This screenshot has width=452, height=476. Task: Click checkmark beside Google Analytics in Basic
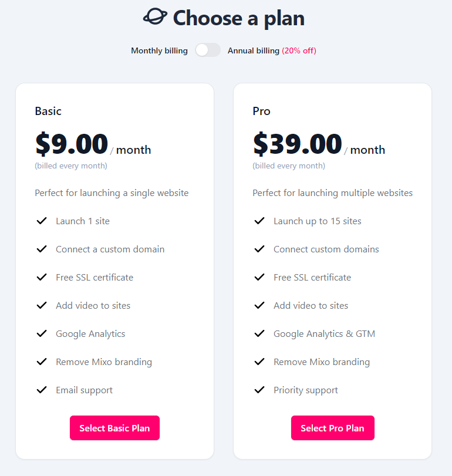click(x=42, y=334)
